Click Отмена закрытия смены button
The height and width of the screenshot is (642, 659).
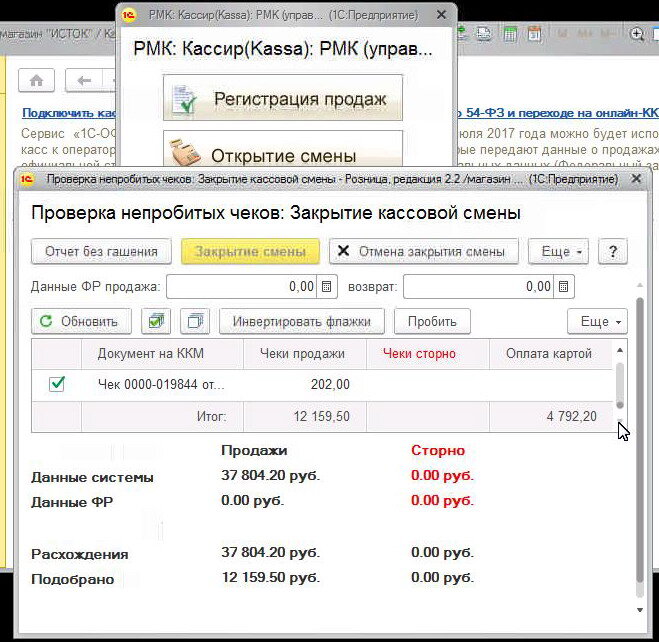(424, 251)
